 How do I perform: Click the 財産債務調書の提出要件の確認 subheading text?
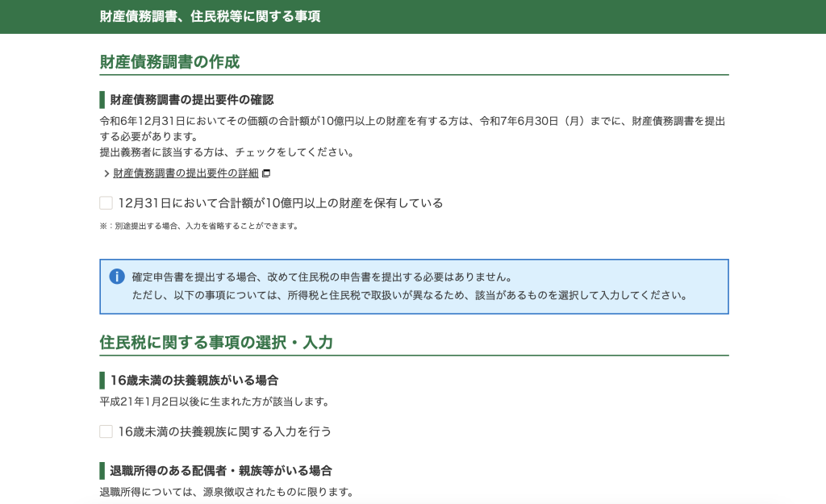192,100
